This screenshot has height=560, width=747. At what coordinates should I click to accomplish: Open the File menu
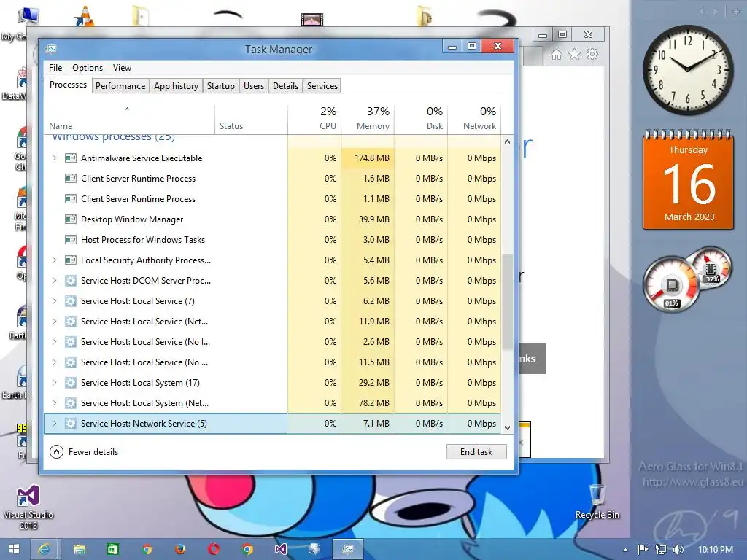click(55, 68)
